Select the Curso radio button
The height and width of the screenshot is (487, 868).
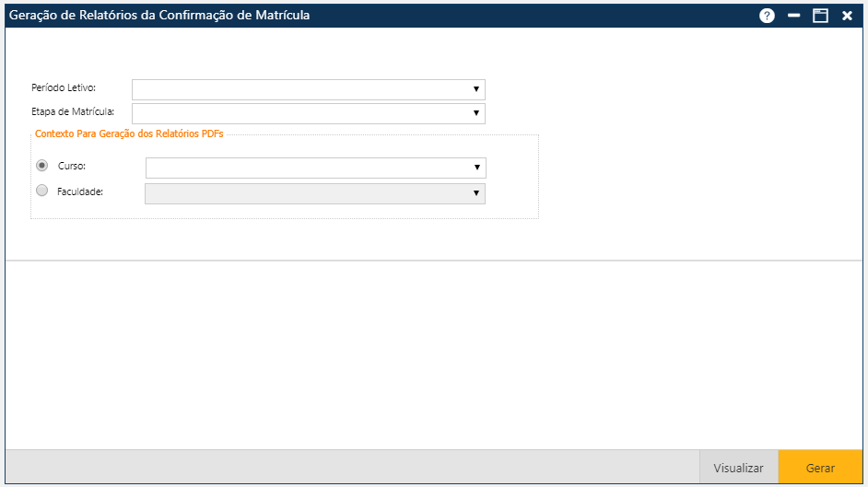click(x=41, y=166)
